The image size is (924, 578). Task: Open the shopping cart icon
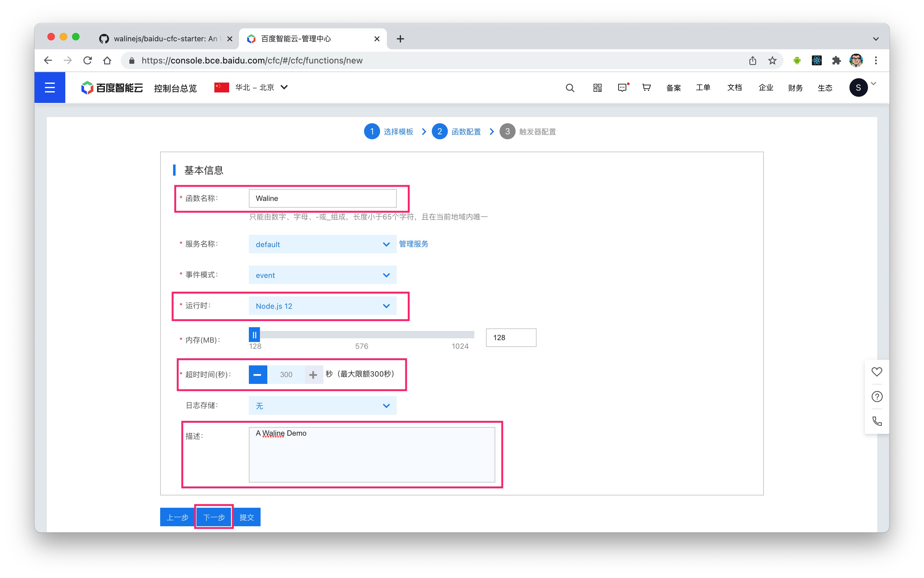coord(646,88)
